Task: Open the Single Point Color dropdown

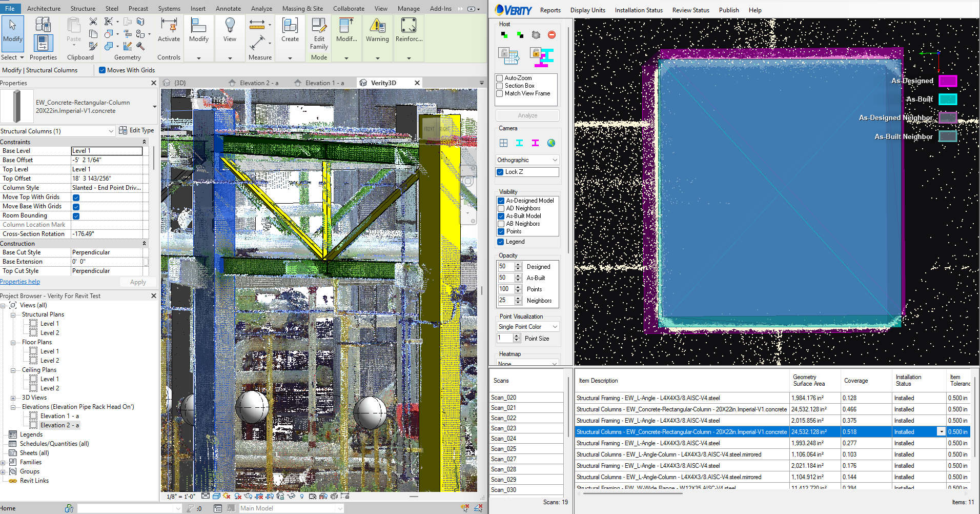Action: click(527, 326)
